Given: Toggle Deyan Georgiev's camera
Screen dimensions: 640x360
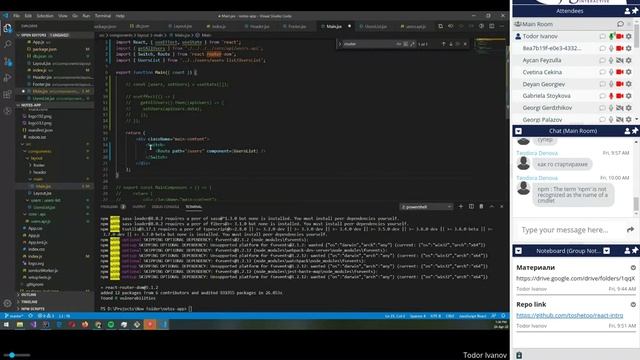Looking at the screenshot, I should 620,84.
